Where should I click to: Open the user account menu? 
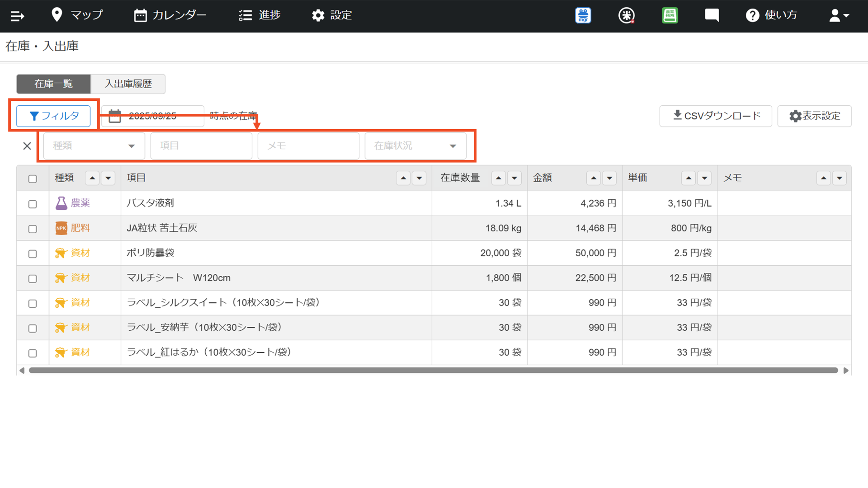coord(839,15)
